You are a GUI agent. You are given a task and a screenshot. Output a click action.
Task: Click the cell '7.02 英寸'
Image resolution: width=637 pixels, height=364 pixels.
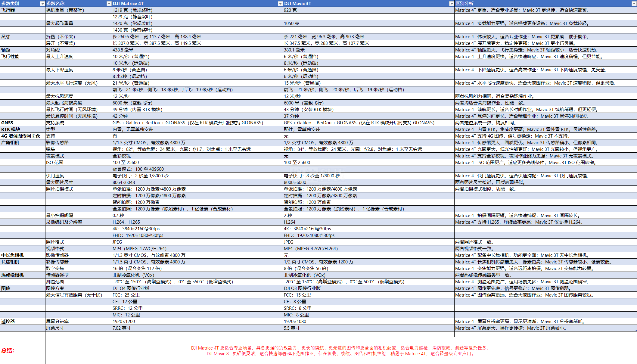[197, 328]
